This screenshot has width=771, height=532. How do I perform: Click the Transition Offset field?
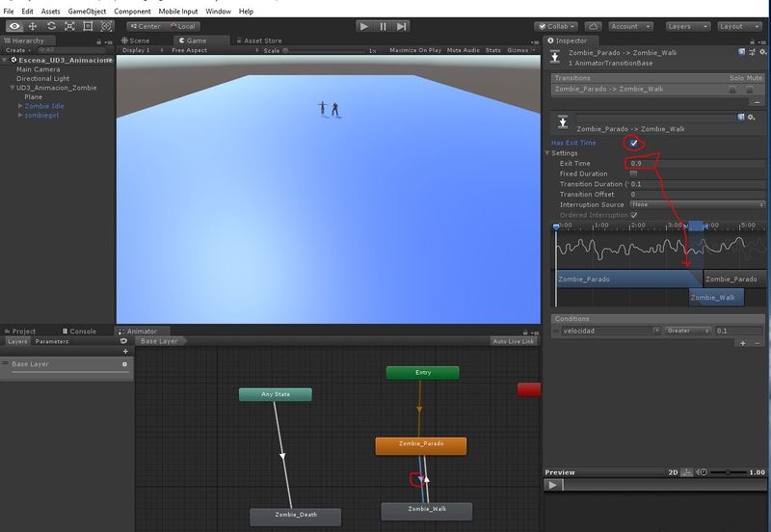click(697, 195)
